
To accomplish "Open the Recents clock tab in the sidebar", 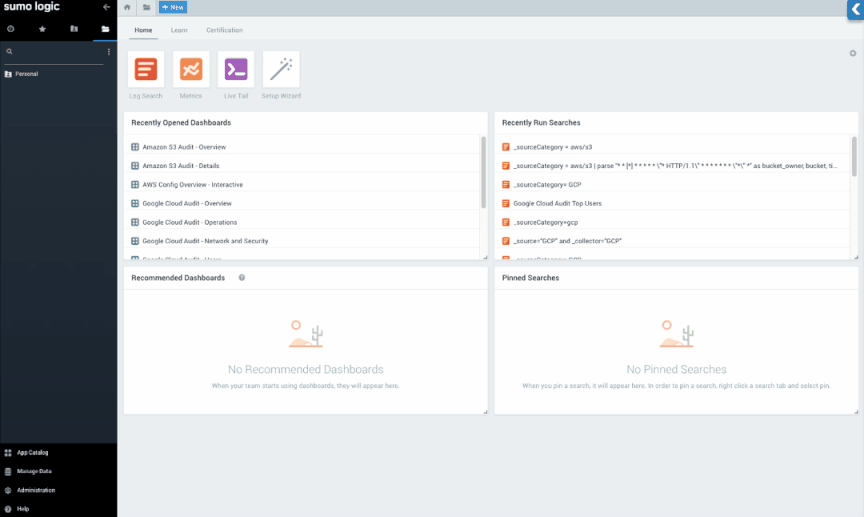I will 10,29.
